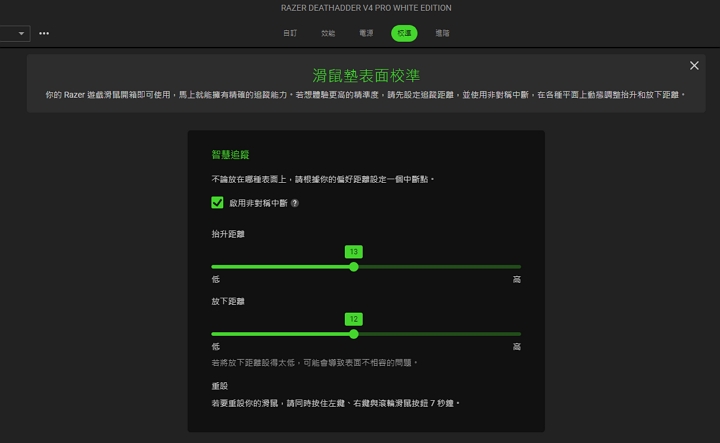Image resolution: width=720 pixels, height=443 pixels.
Task: Open the profile dropdown arrow
Action: (x=21, y=34)
